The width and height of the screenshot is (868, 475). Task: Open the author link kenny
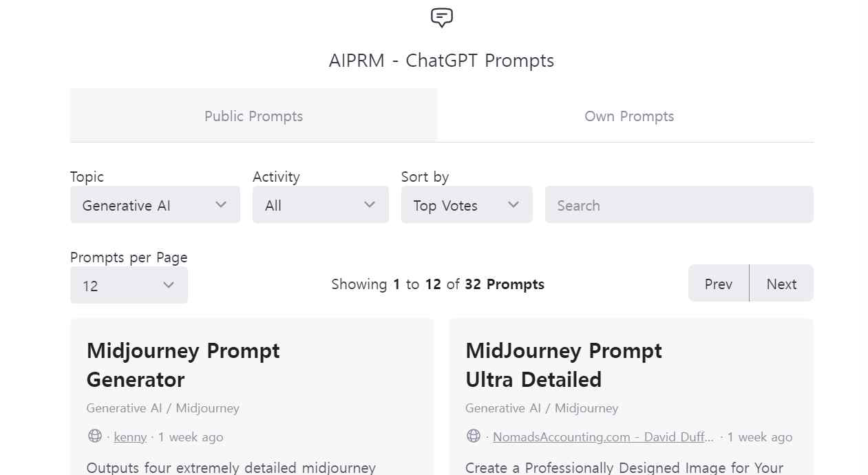click(x=130, y=437)
